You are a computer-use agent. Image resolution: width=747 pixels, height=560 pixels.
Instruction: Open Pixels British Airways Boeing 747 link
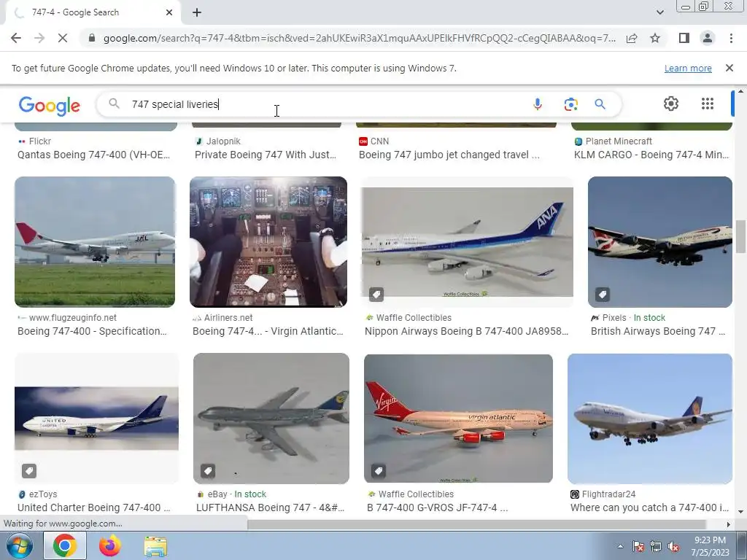pos(658,332)
